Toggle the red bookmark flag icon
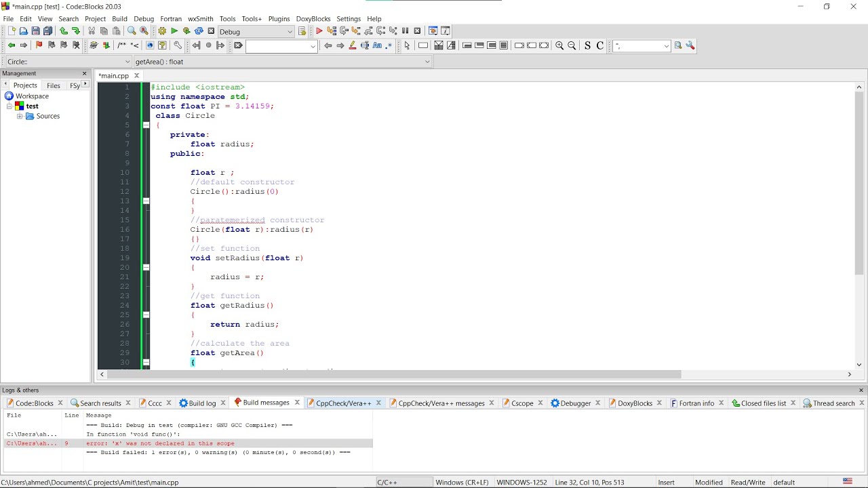868x488 pixels. click(x=39, y=45)
